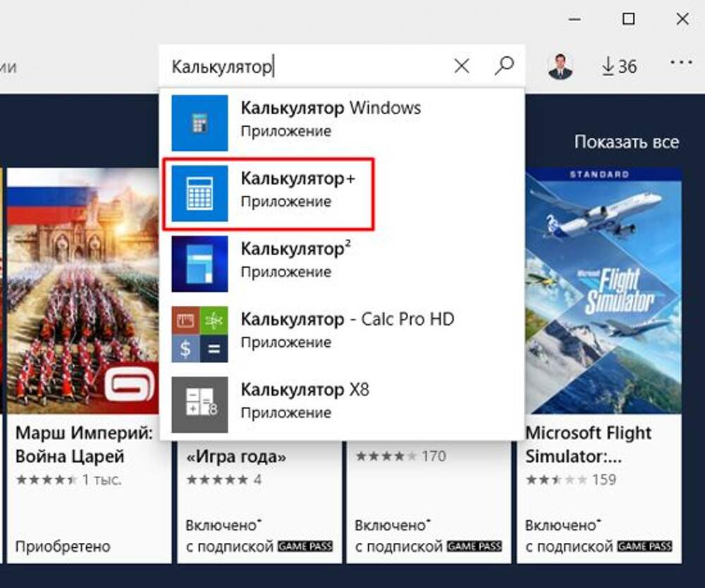
Task: Select the Калькулятор Windows suggestion
Action: [x=342, y=123]
